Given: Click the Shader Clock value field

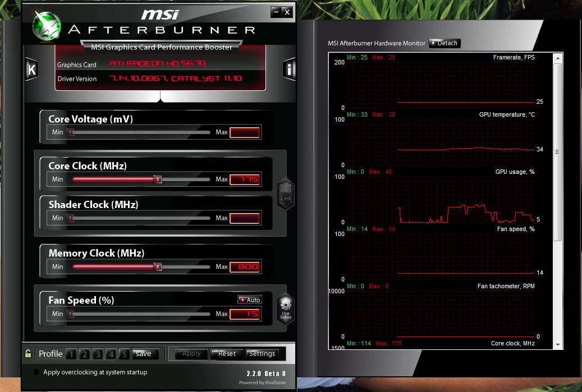Looking at the screenshot, I should 245,218.
